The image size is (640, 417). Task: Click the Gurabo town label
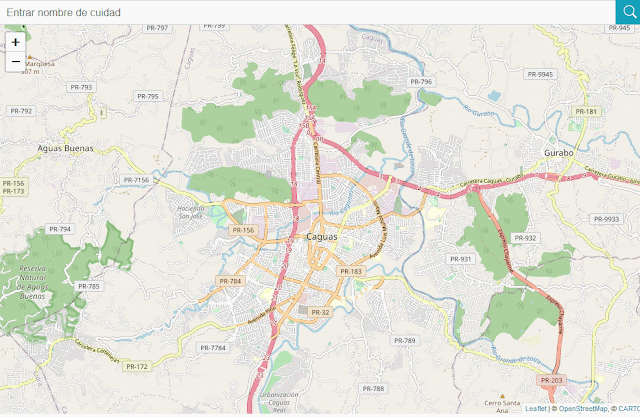point(558,153)
